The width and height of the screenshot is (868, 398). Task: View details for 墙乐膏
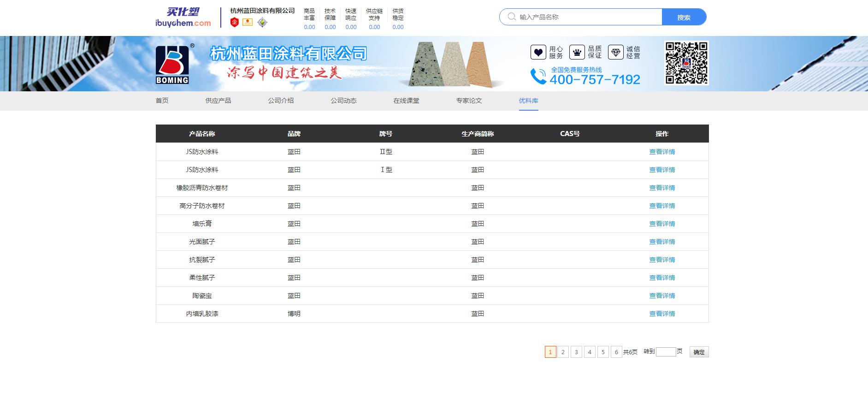(662, 224)
